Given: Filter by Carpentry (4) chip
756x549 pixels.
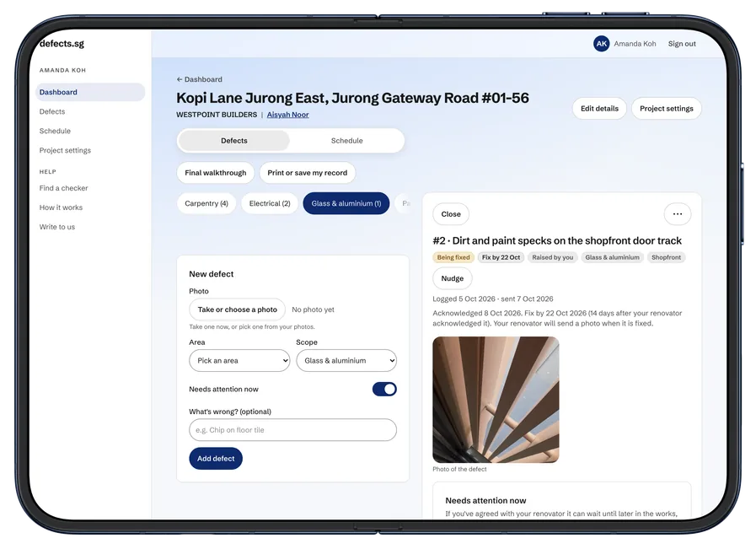Looking at the screenshot, I should (206, 203).
